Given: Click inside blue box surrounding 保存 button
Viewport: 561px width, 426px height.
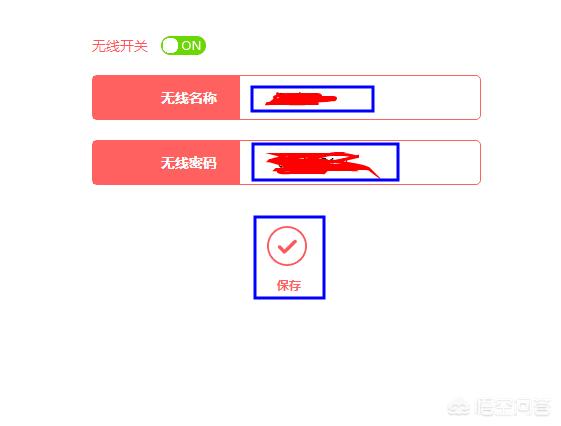Looking at the screenshot, I should 289,257.
